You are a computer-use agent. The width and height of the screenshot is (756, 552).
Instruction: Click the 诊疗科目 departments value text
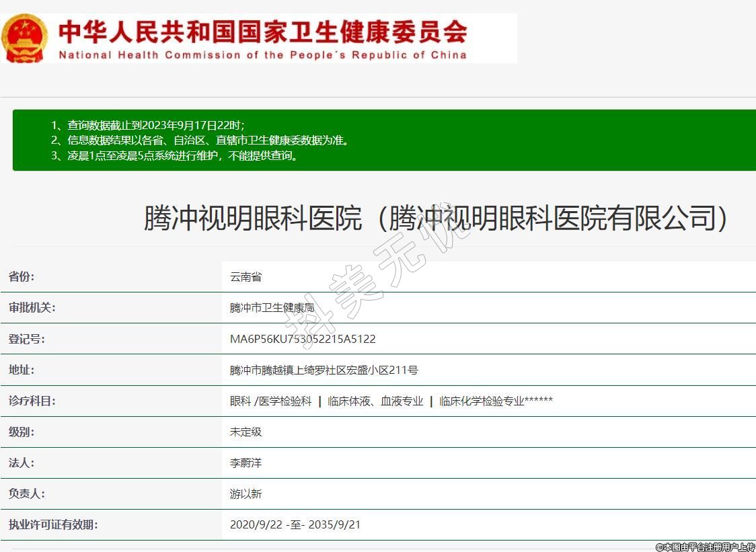[x=391, y=401]
